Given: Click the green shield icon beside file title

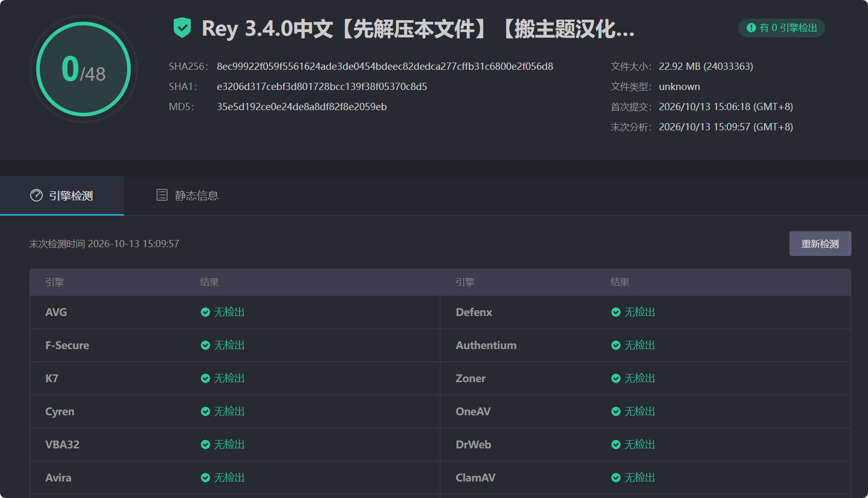Looking at the screenshot, I should coord(182,28).
